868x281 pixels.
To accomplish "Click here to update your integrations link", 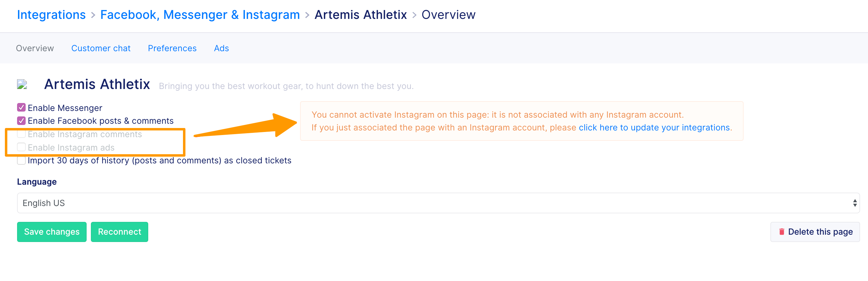I will [x=655, y=127].
